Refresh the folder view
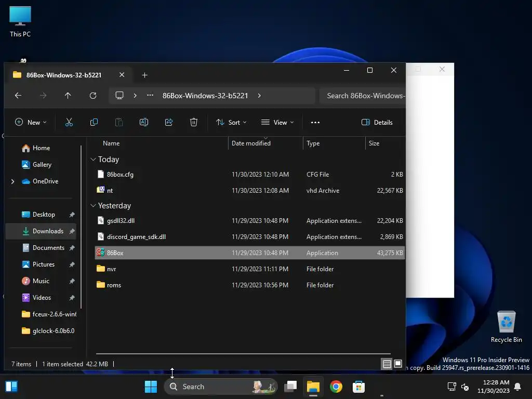This screenshot has height=399, width=532. [93, 96]
